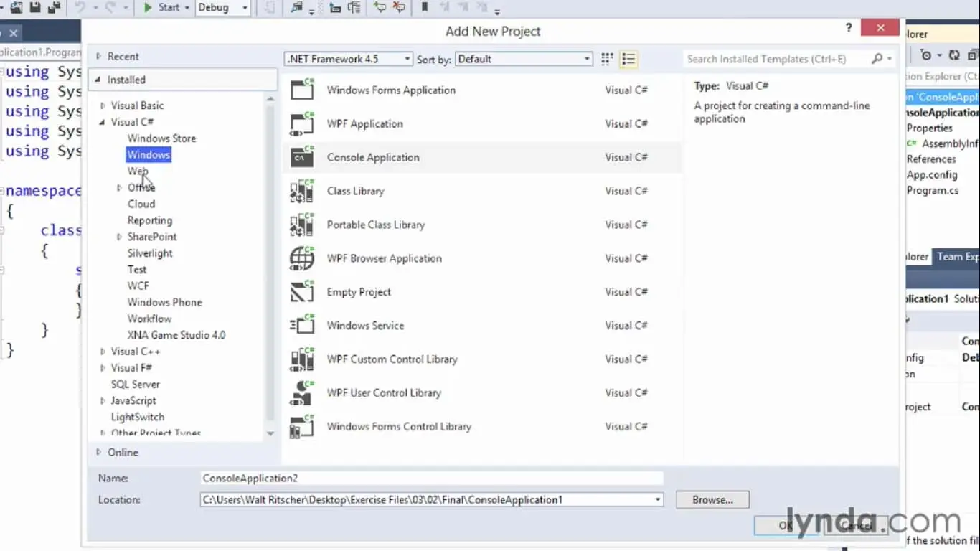Image resolution: width=980 pixels, height=551 pixels.
Task: Select the Reporting template category
Action: click(150, 220)
